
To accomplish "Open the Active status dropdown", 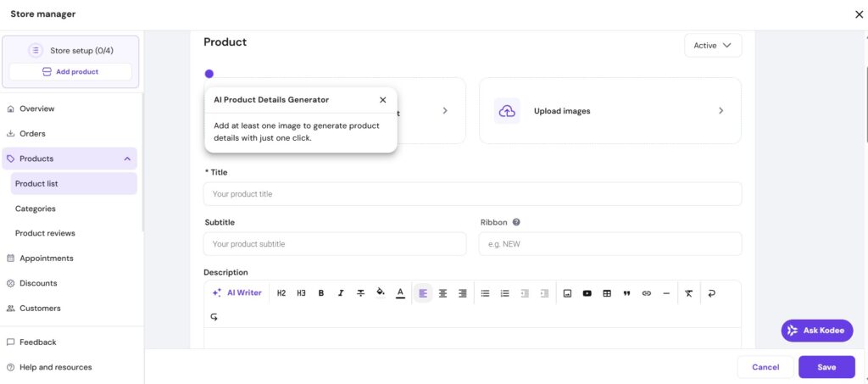I will 712,46.
